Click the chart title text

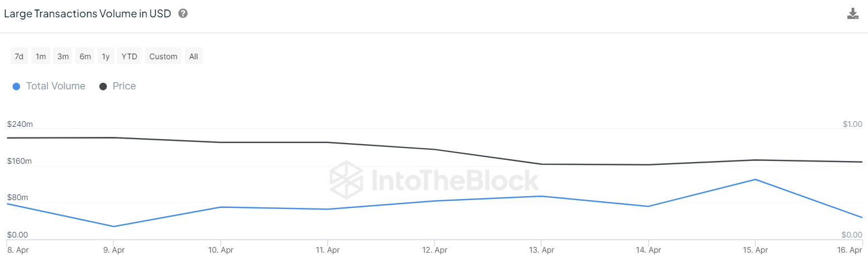tap(88, 14)
